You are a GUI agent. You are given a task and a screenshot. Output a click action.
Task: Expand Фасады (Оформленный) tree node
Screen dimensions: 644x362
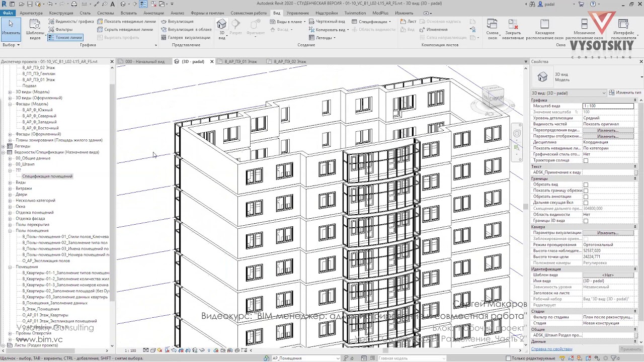pyautogui.click(x=10, y=134)
